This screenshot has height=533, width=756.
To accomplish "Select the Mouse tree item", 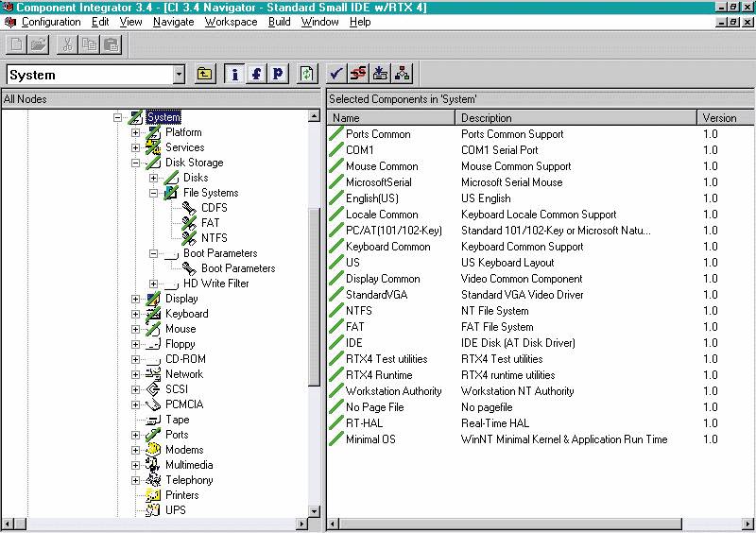I will pyautogui.click(x=180, y=329).
